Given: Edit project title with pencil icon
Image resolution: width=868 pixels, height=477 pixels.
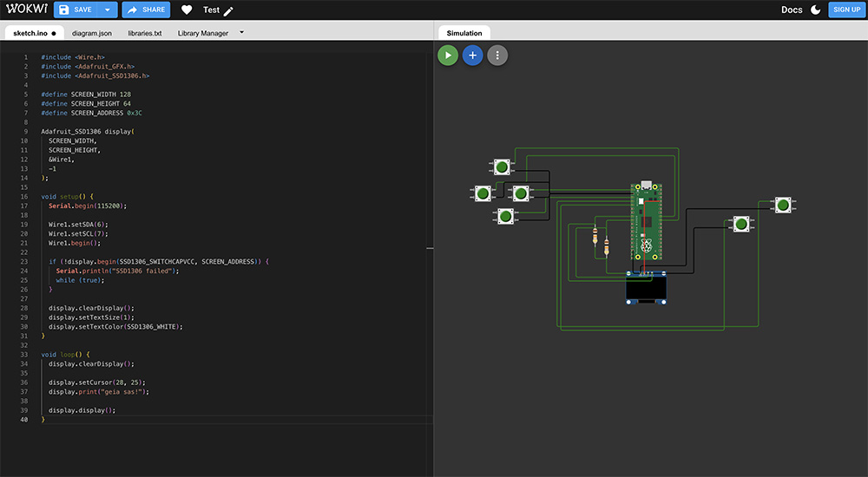Looking at the screenshot, I should 228,10.
